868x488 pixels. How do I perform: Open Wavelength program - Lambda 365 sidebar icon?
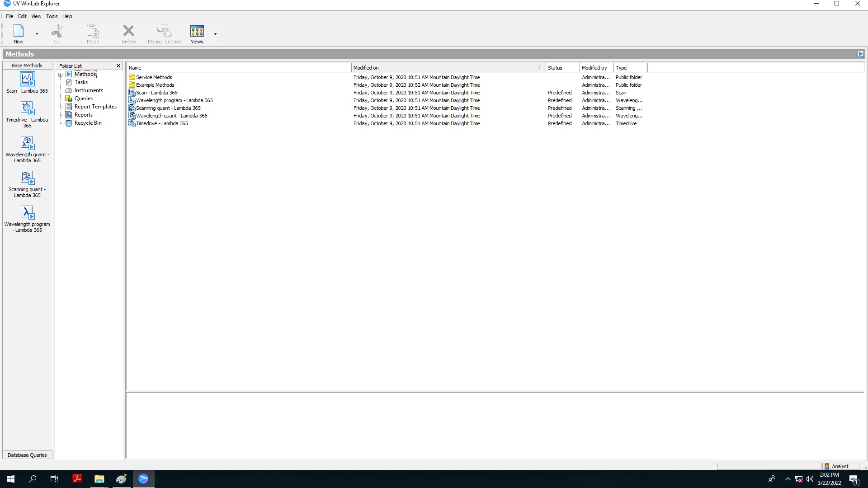tap(27, 213)
